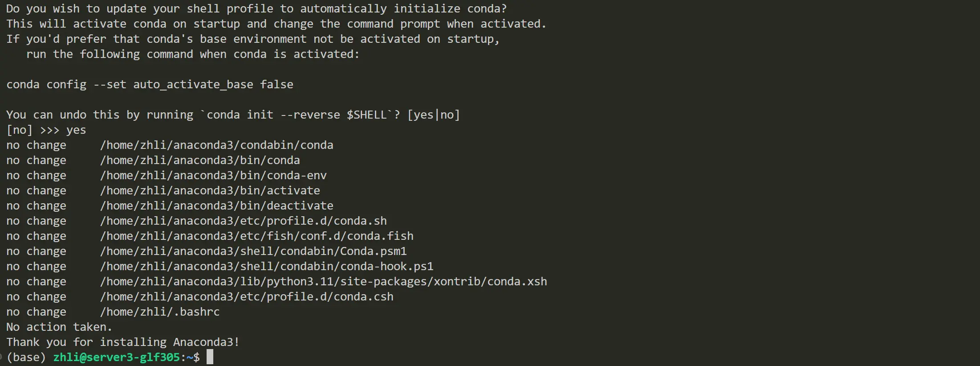Click the 'conda init --reverse $SHELL' command text
This screenshot has height=366, width=980.
point(297,115)
